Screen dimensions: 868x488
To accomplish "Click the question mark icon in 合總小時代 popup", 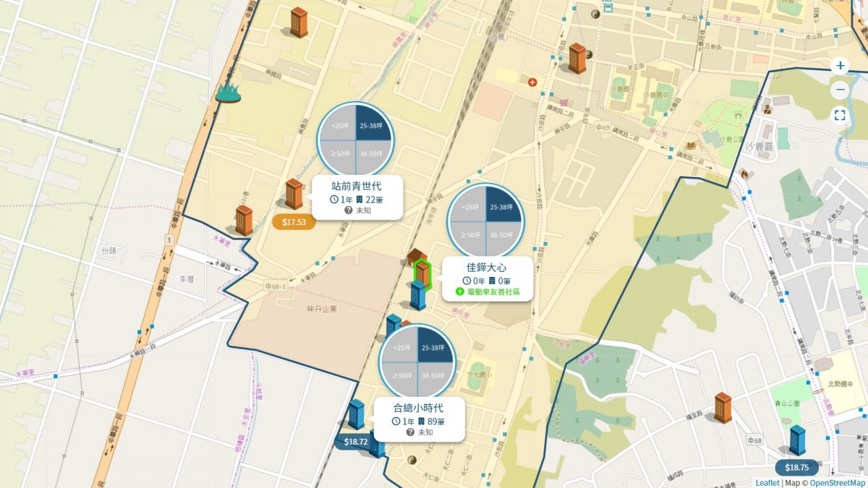I will (x=410, y=432).
